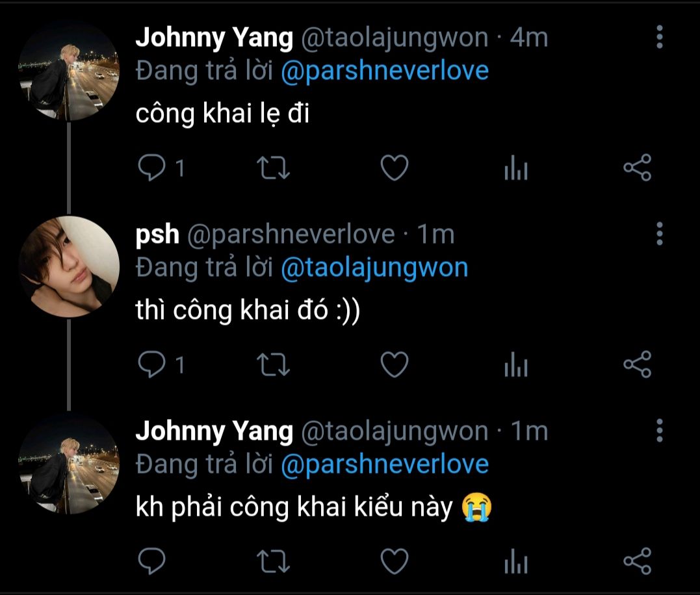Share psh's 'thì công khai đó' tweet
The image size is (700, 595).
[638, 364]
